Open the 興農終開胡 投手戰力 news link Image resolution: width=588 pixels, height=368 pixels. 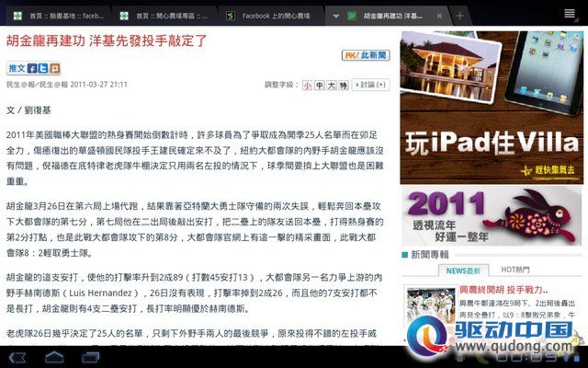[x=503, y=290]
